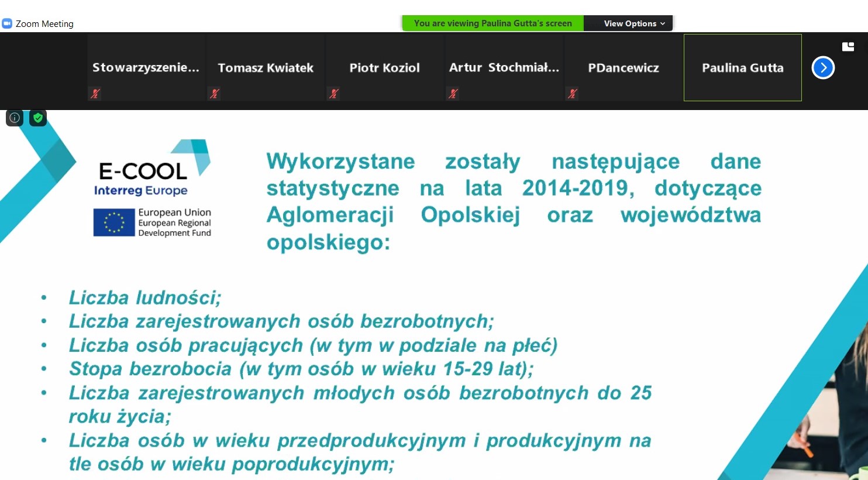Click the E-COOL Interreg Europe logo
868x480 pixels.
coord(152,170)
